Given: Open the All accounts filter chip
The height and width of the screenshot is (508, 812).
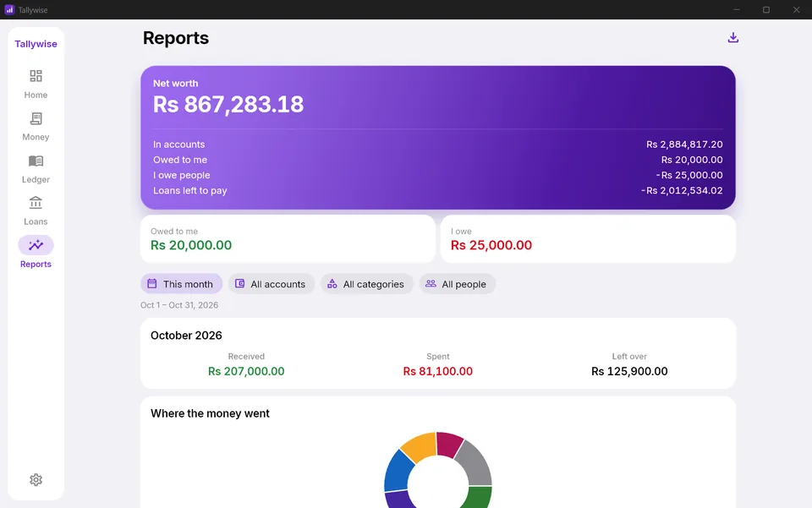Looking at the screenshot, I should pyautogui.click(x=272, y=284).
